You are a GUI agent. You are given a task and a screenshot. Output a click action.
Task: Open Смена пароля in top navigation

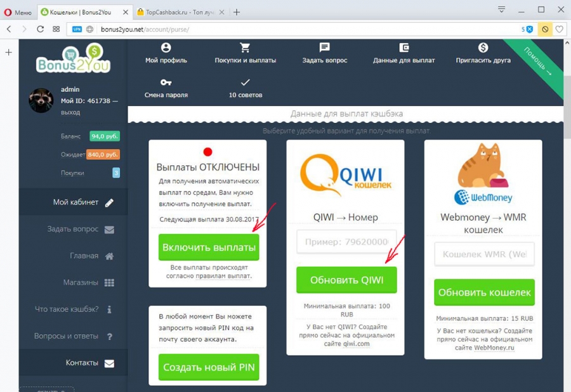166,88
